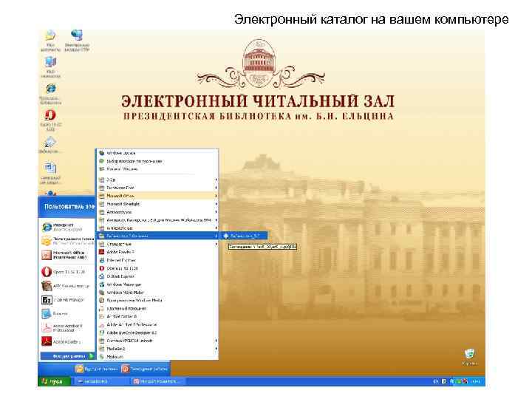Switch to the Microsoft PowerPoint taskbar button
The image size is (532, 399).
tap(157, 382)
